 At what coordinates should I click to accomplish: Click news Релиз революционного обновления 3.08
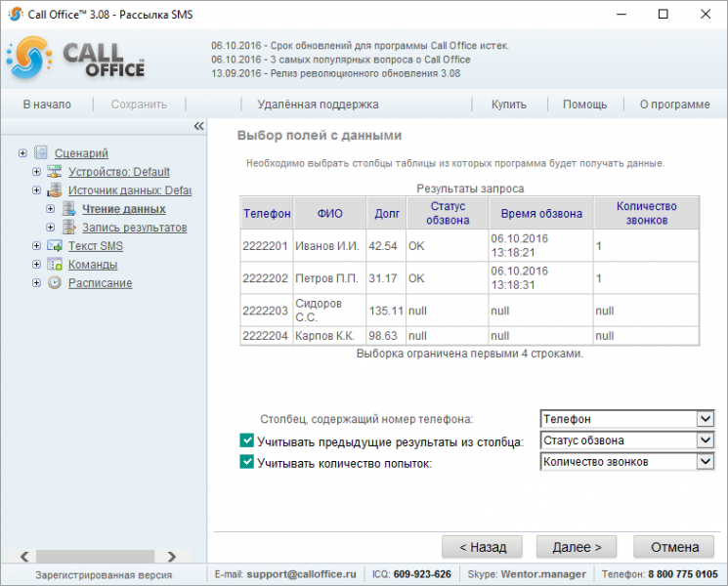[336, 73]
